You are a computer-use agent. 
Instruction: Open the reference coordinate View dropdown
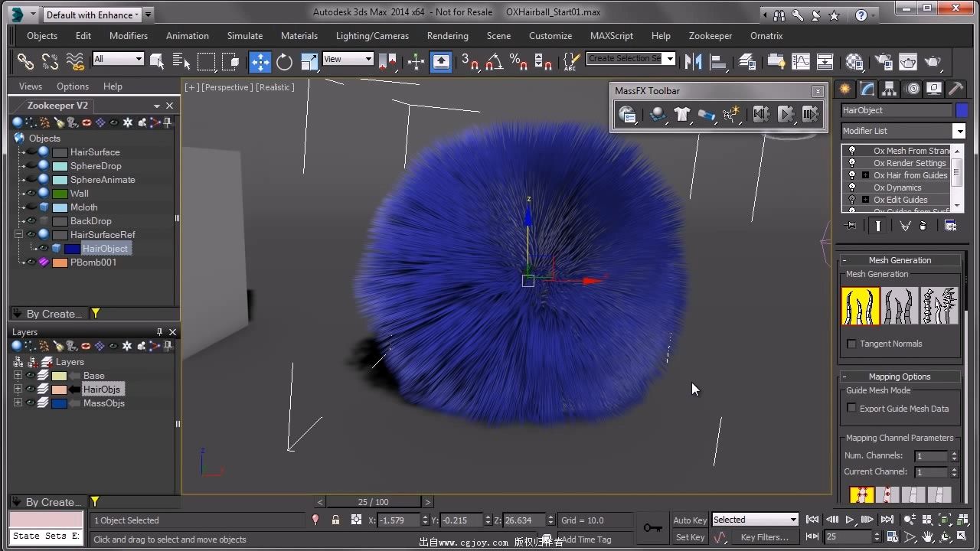click(348, 59)
